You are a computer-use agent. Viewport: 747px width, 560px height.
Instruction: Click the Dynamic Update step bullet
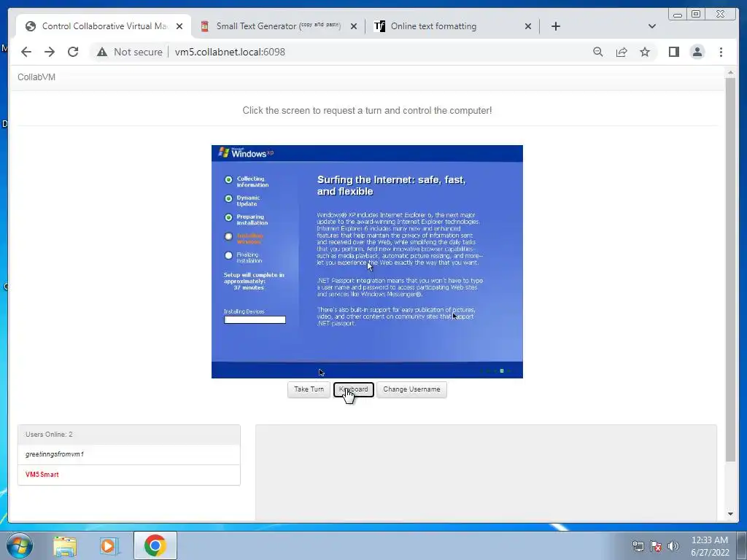point(228,198)
